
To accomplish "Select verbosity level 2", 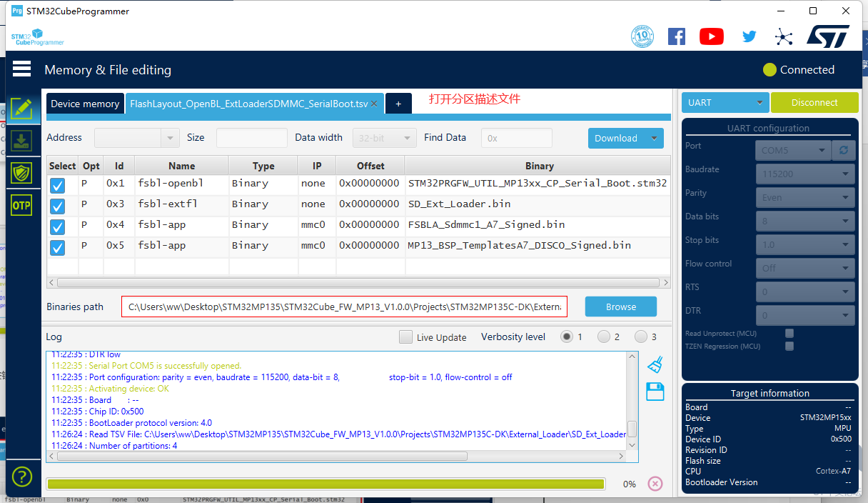I will coord(604,337).
